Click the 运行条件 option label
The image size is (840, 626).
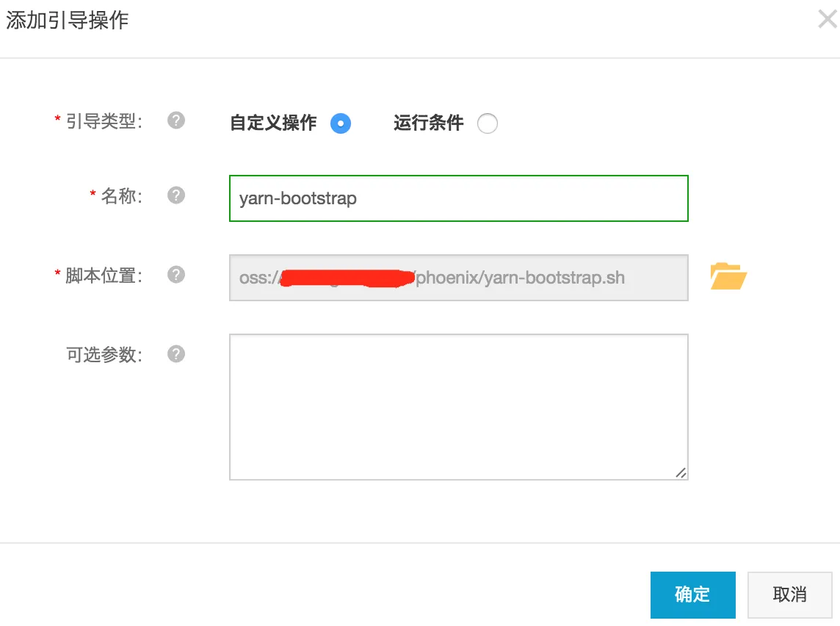(x=428, y=123)
